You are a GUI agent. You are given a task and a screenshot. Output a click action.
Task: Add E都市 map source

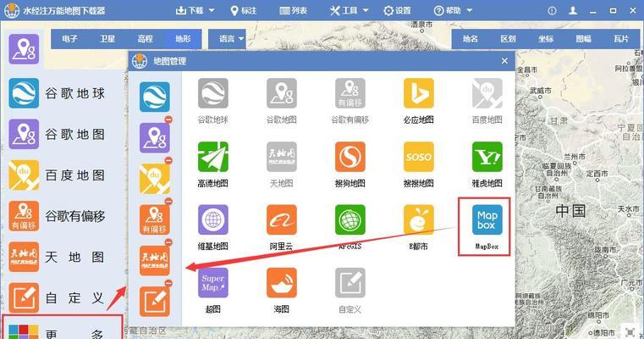tap(419, 220)
